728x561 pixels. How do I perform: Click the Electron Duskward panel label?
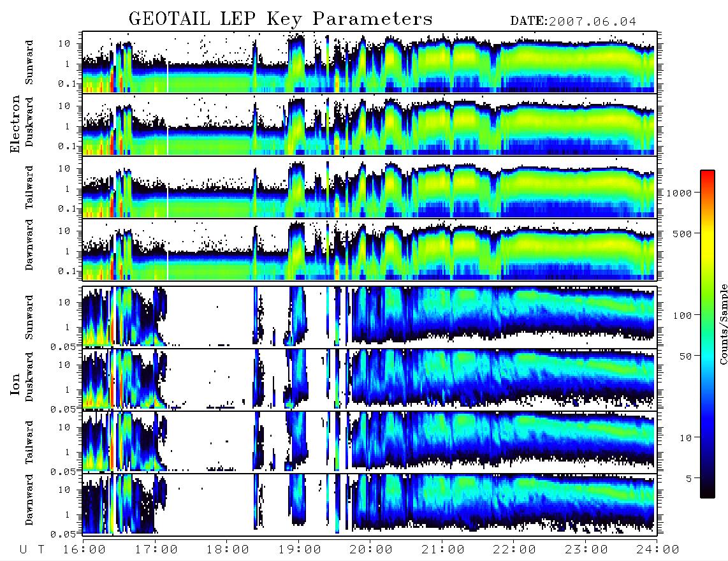29,122
